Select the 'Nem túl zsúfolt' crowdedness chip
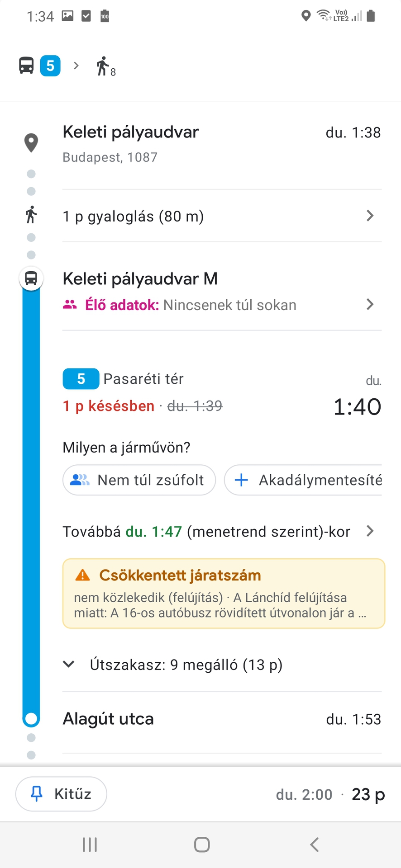The width and height of the screenshot is (401, 868). click(139, 480)
